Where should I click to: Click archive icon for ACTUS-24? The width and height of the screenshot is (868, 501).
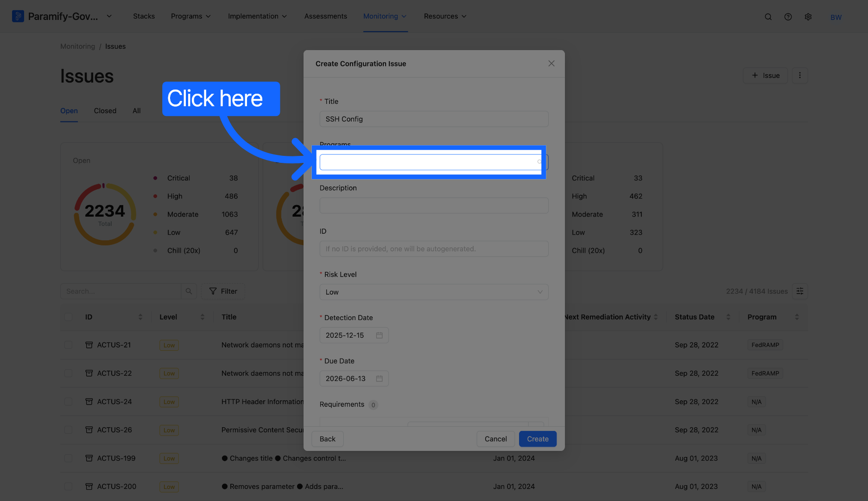(x=89, y=402)
